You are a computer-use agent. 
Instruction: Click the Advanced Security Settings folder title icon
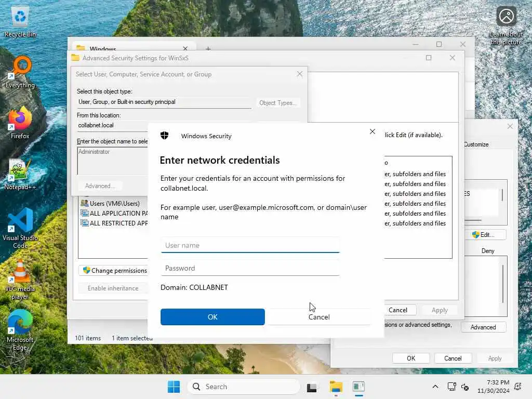pyautogui.click(x=75, y=58)
